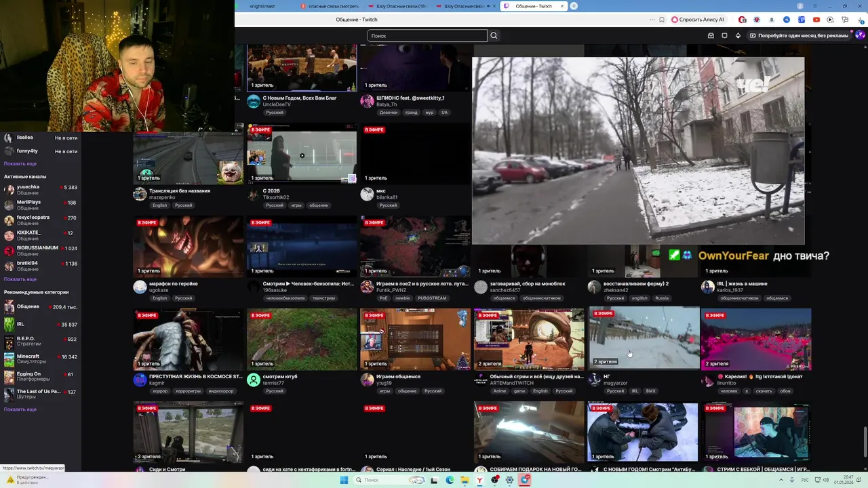Open browser downloads icon
The image size is (868, 488).
click(x=861, y=20)
